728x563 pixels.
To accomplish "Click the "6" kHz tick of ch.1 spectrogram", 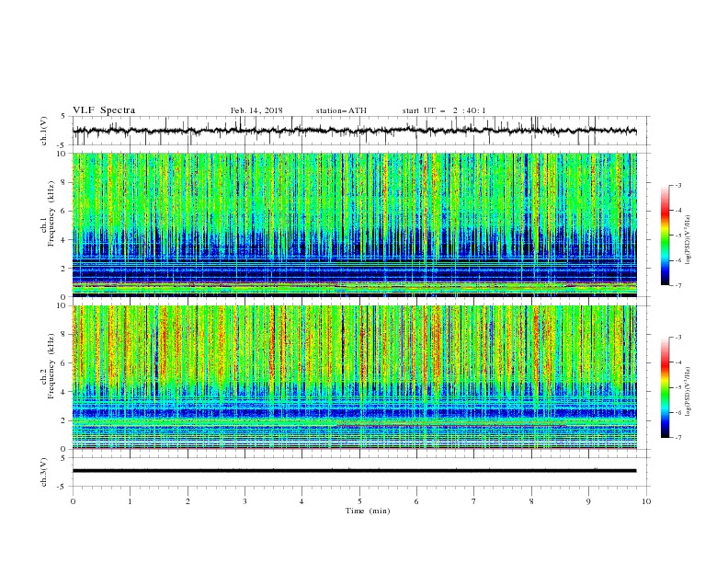I will [64, 211].
